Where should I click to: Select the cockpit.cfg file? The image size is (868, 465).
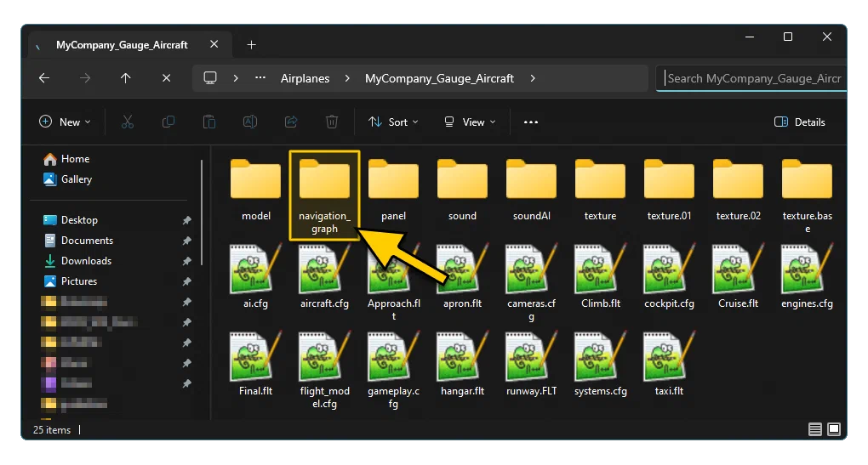(x=669, y=276)
